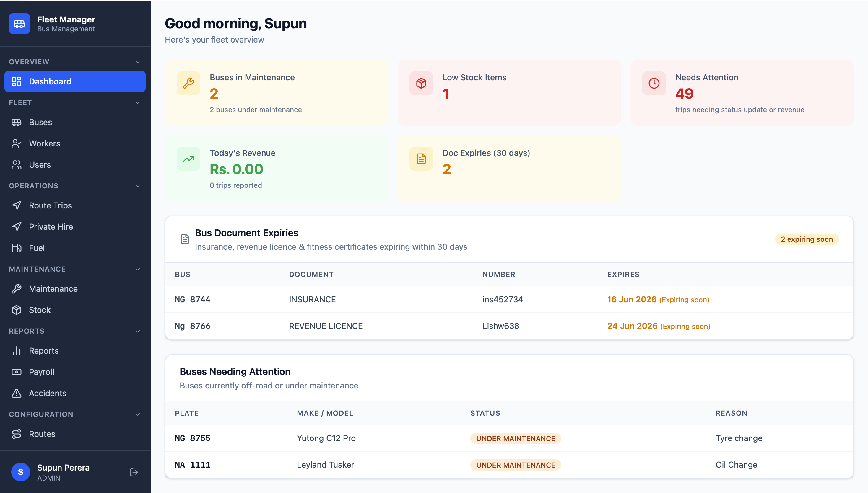Open the Private Hire page

pos(75,227)
